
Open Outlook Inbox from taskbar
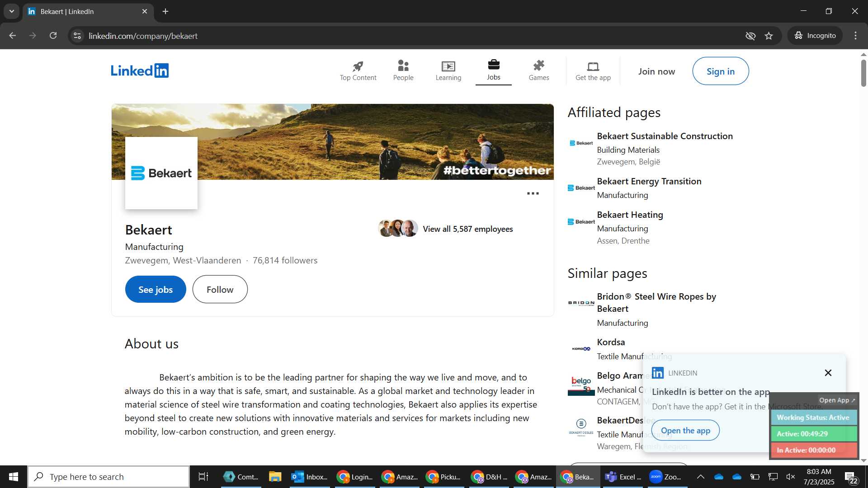point(310,477)
